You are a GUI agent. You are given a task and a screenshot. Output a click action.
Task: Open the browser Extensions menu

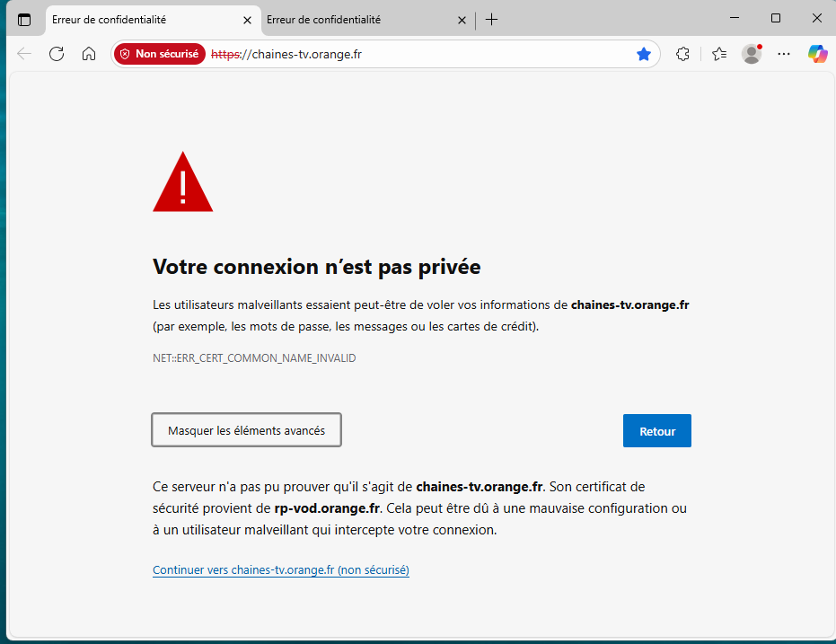point(682,54)
